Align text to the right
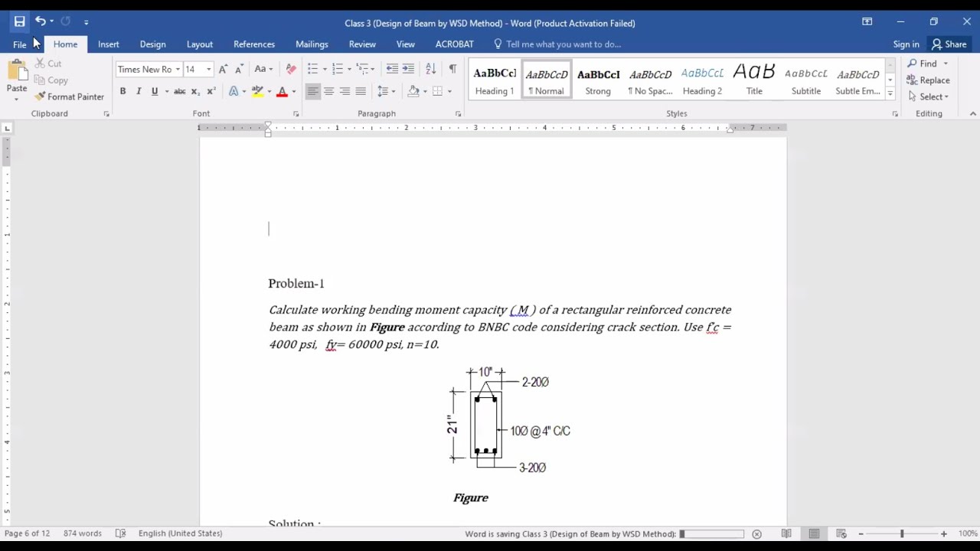 point(345,91)
